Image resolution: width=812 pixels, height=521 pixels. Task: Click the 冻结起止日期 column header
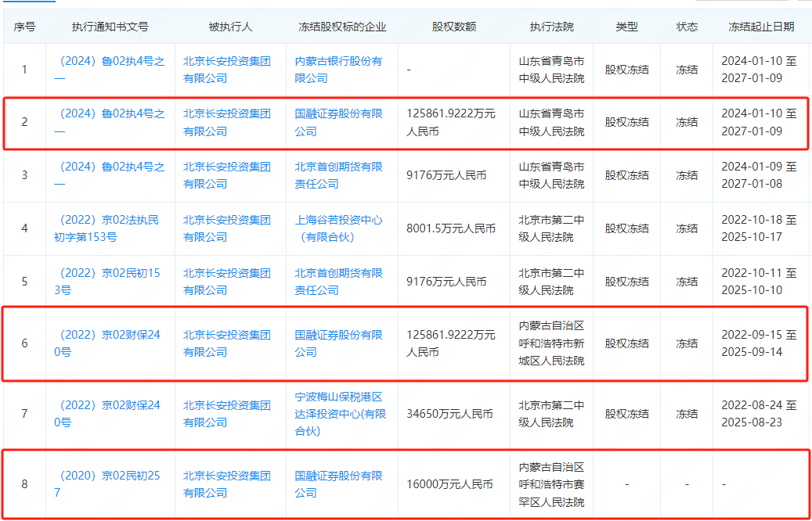pyautogui.click(x=761, y=27)
